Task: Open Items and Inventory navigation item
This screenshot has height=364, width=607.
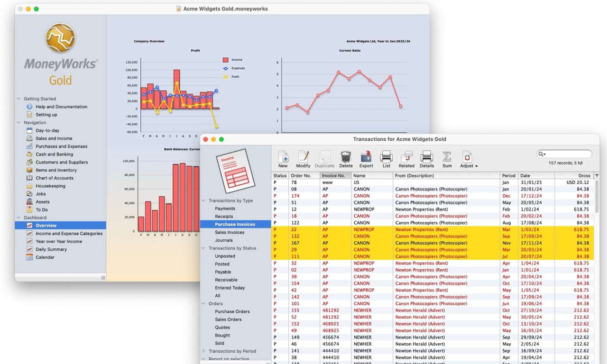Action: pyautogui.click(x=56, y=170)
